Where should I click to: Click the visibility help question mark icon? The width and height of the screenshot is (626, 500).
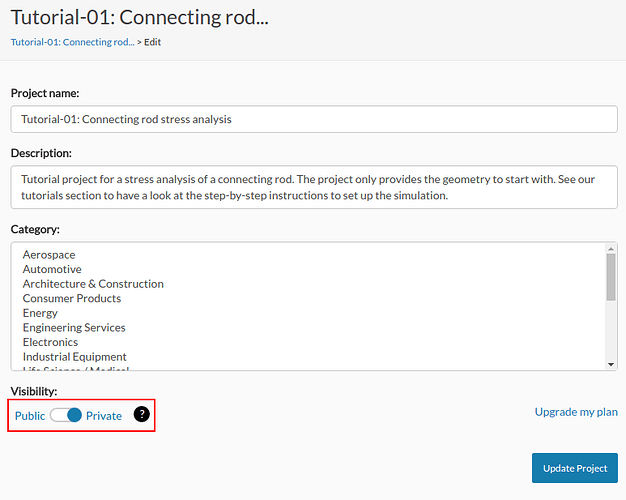click(x=142, y=414)
